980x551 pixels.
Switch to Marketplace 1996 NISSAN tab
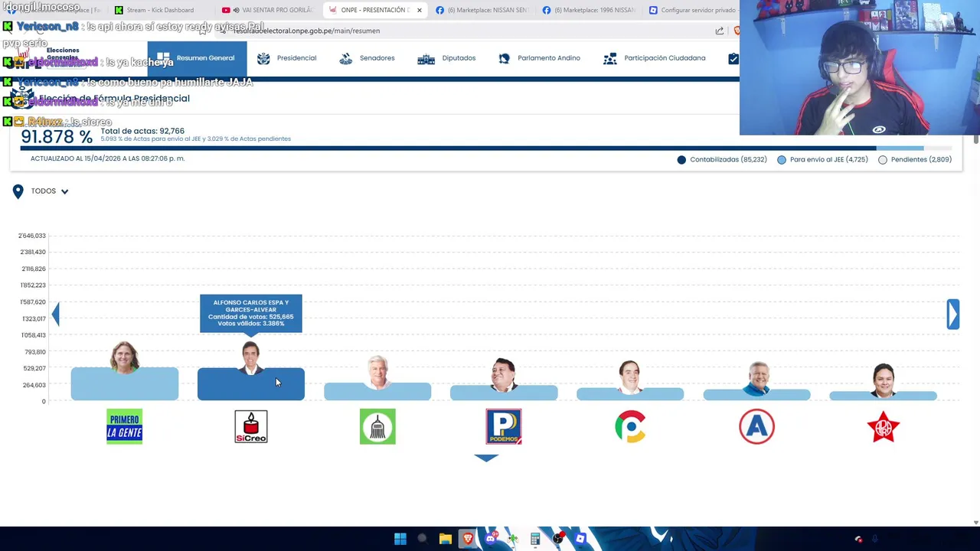589,10
